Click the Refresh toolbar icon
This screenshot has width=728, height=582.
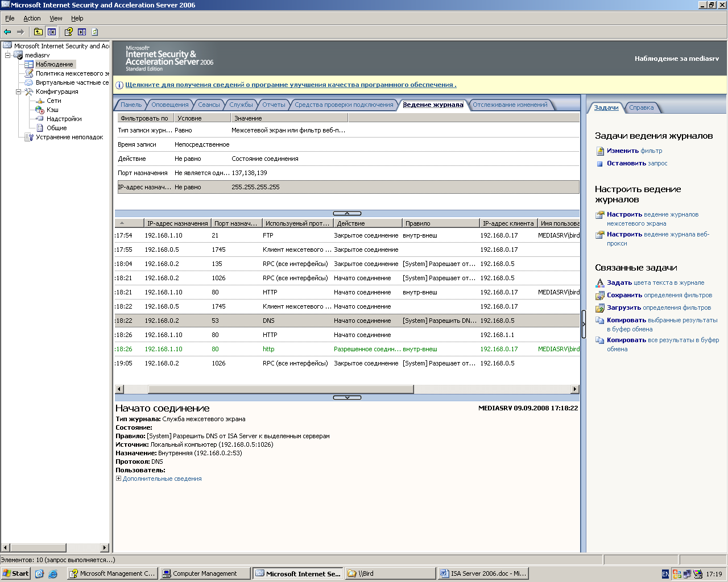[95, 32]
